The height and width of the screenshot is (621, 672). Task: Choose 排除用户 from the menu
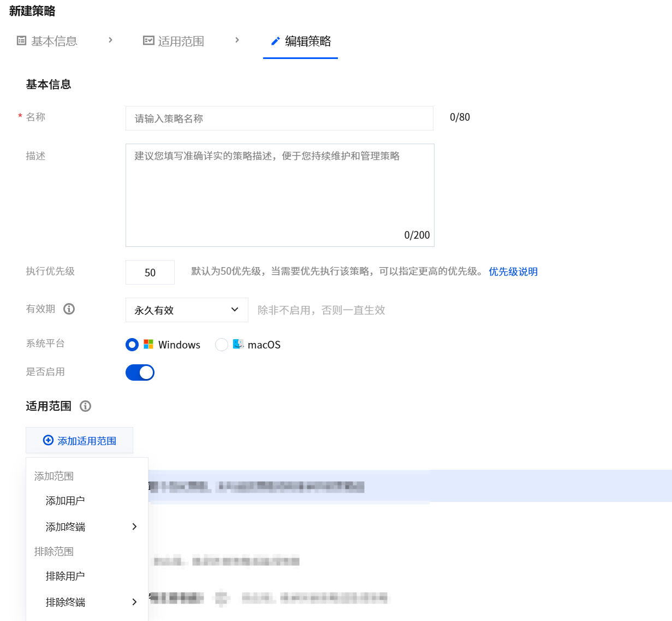(66, 576)
